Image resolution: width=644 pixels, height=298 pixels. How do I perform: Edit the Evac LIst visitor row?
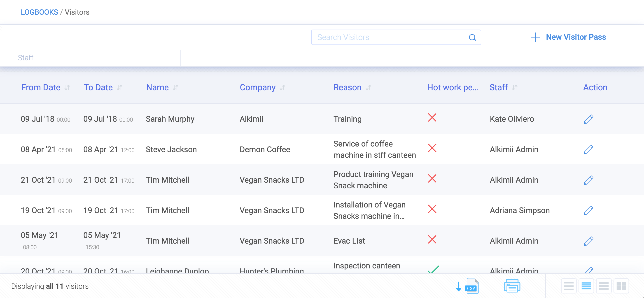coord(588,241)
